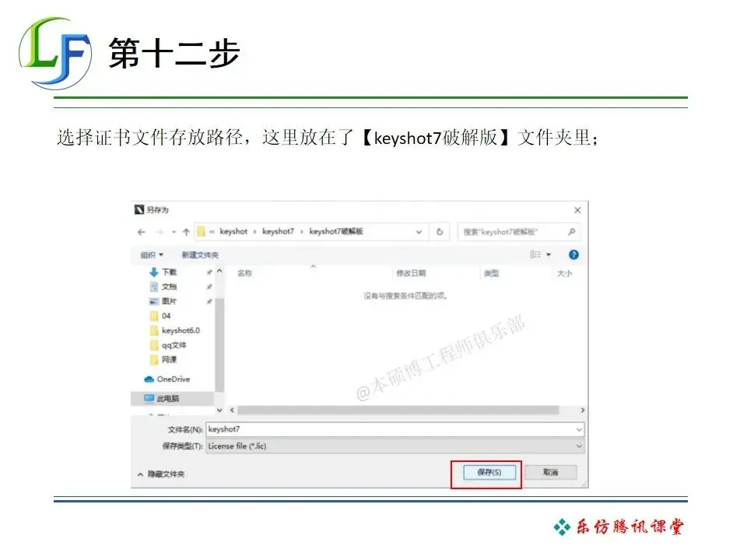Click the pin icon next to 下载

[x=209, y=272]
